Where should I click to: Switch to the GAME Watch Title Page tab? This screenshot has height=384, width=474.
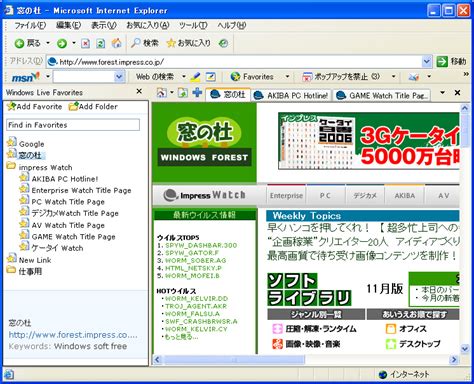(x=382, y=96)
